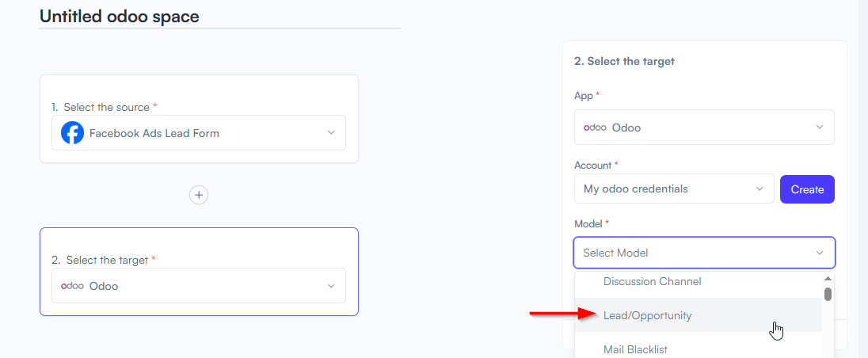
Task: Open the My odoo credentials account dropdown
Action: [x=674, y=189]
